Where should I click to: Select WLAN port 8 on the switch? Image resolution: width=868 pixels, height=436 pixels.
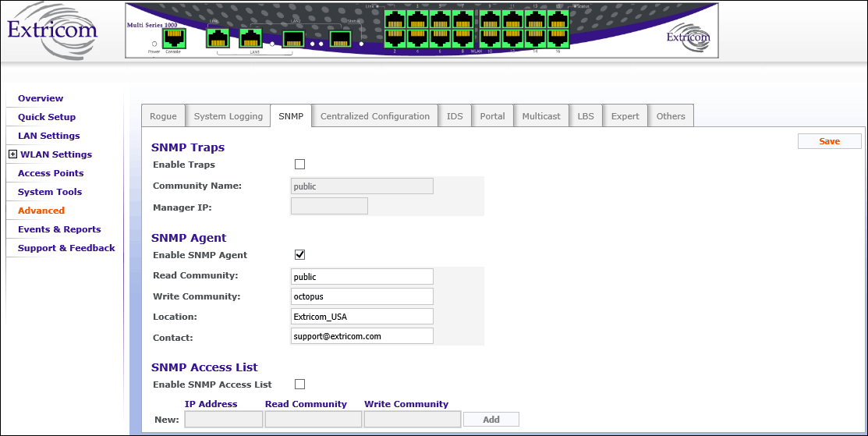[463, 38]
